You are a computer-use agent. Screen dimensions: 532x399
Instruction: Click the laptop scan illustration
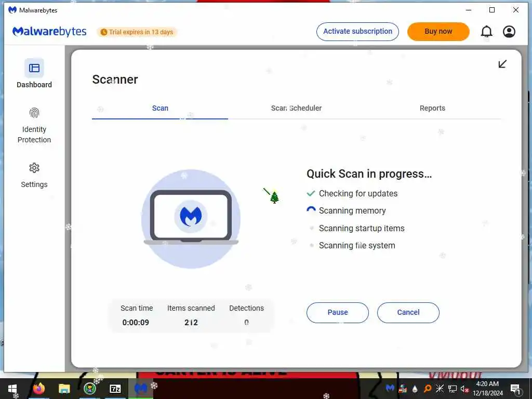[191, 219]
